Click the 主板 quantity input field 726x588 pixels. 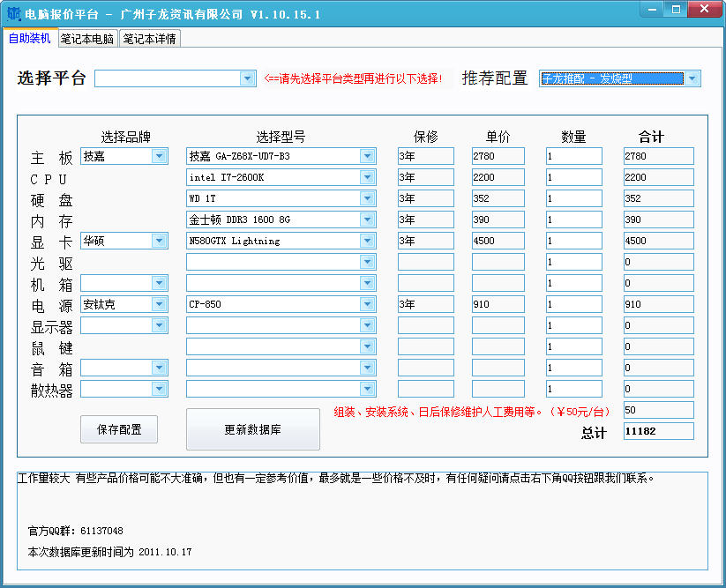573,156
